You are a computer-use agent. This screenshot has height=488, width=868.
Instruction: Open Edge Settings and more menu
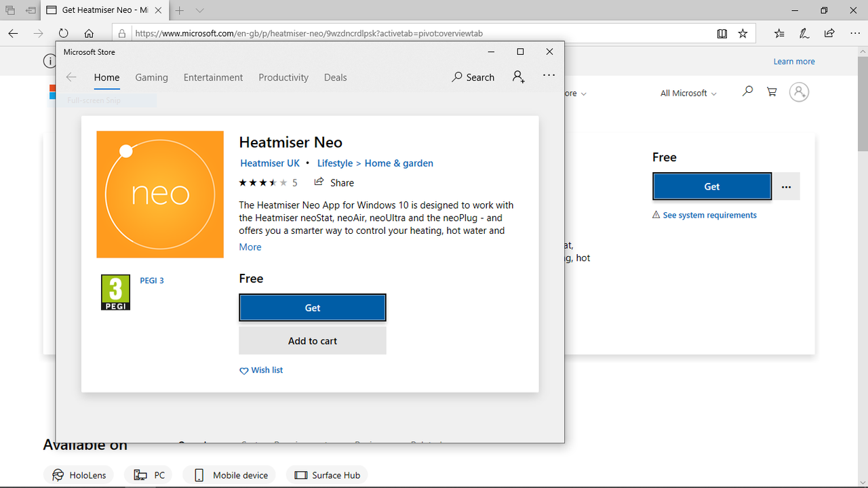(854, 33)
